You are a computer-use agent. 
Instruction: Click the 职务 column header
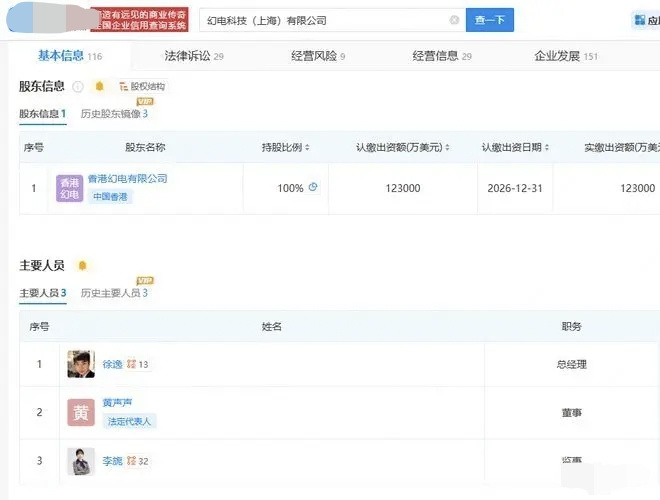571,326
